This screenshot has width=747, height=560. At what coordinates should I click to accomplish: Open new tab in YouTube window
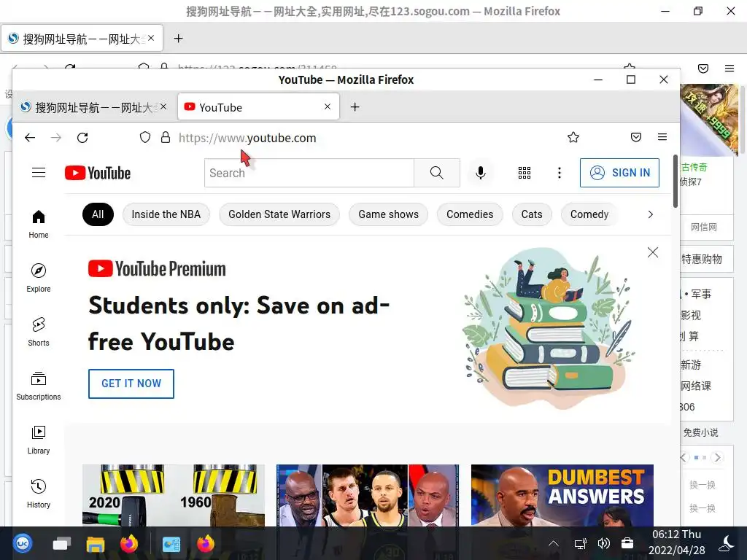pos(355,107)
